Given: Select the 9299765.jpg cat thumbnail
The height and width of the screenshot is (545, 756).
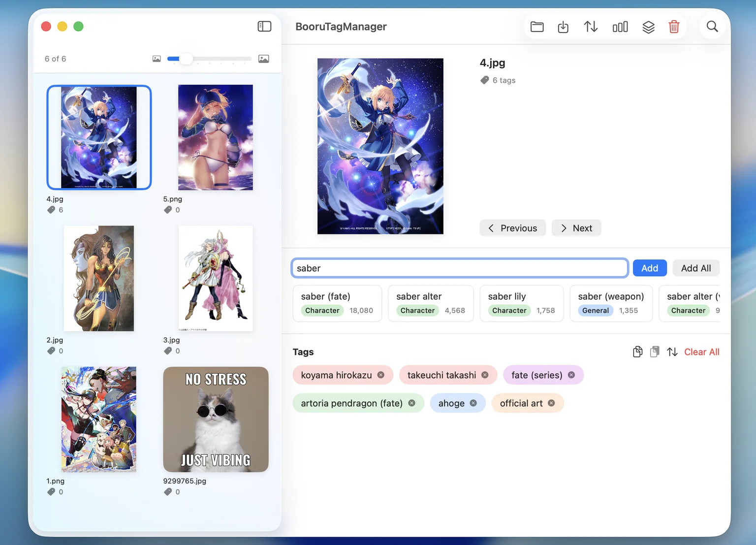Looking at the screenshot, I should coord(216,419).
